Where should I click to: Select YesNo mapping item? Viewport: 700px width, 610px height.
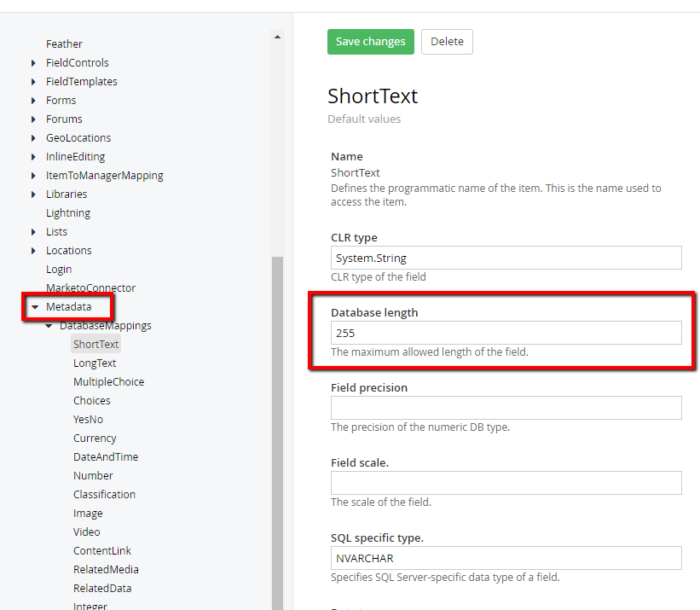pyautogui.click(x=88, y=419)
